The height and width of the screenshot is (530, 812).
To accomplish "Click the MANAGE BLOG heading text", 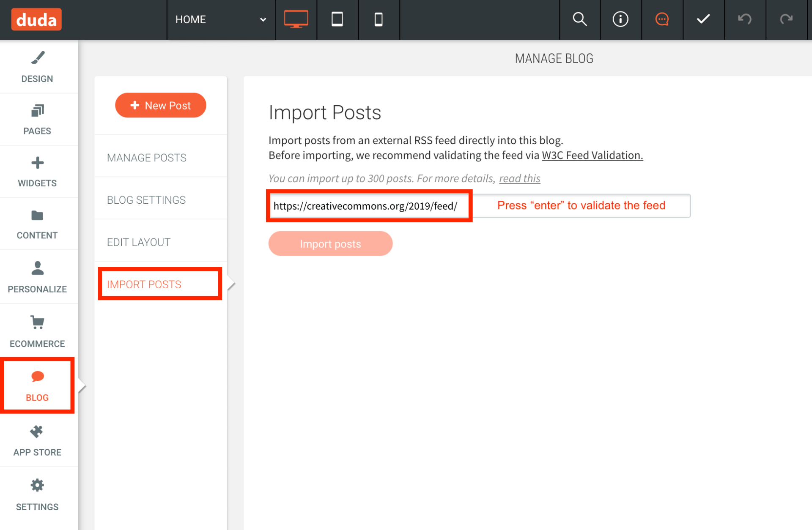I will tap(554, 58).
